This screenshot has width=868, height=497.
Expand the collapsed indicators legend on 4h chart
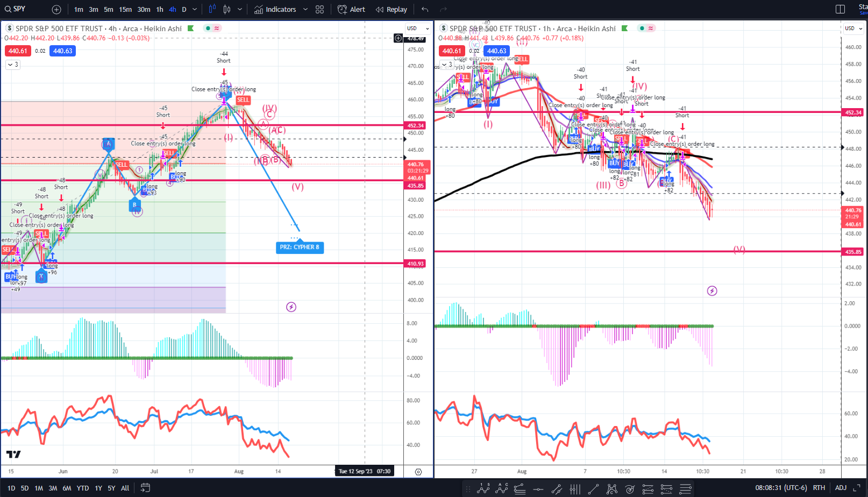[12, 65]
